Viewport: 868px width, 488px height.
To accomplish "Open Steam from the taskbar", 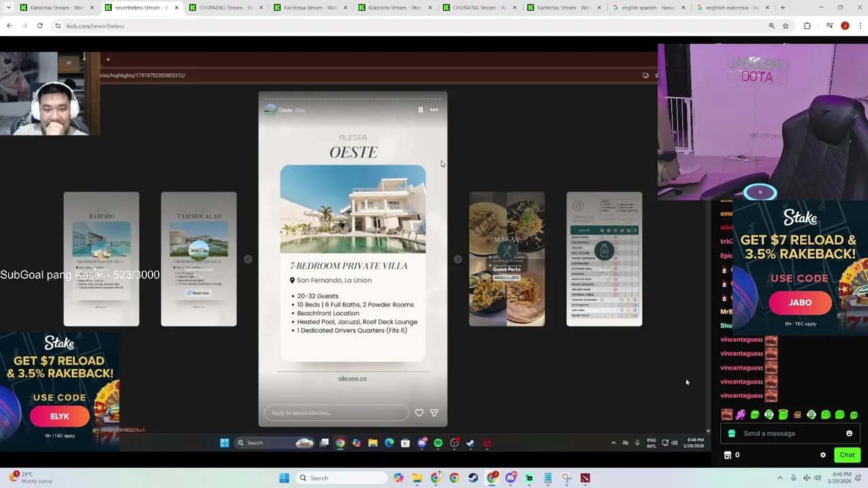I will pyautogui.click(x=473, y=478).
